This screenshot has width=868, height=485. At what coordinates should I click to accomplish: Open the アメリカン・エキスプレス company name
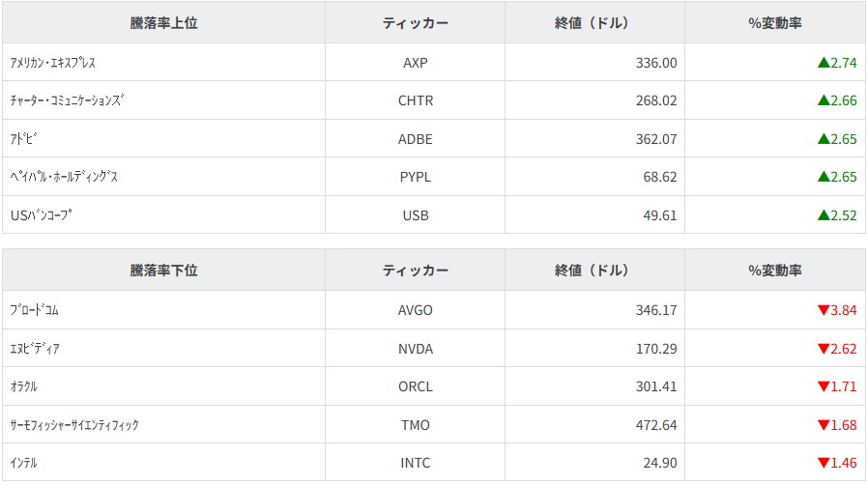pyautogui.click(x=52, y=63)
